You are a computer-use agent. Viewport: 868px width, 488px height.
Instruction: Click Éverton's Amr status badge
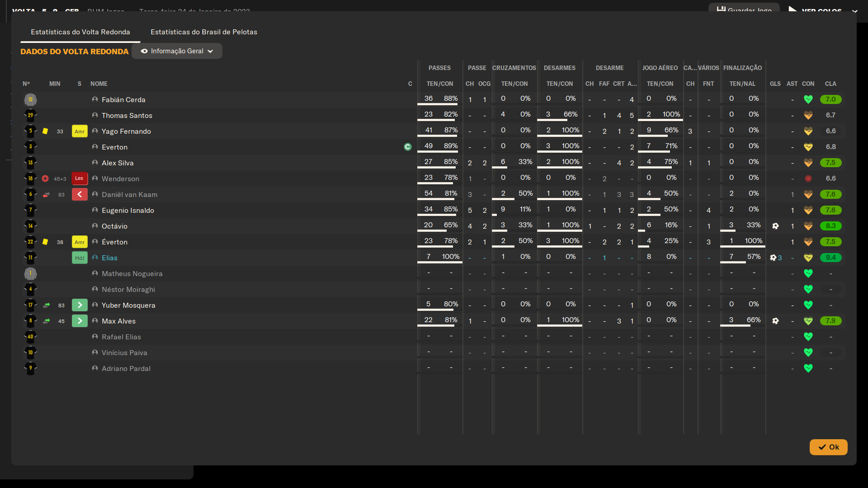80,242
